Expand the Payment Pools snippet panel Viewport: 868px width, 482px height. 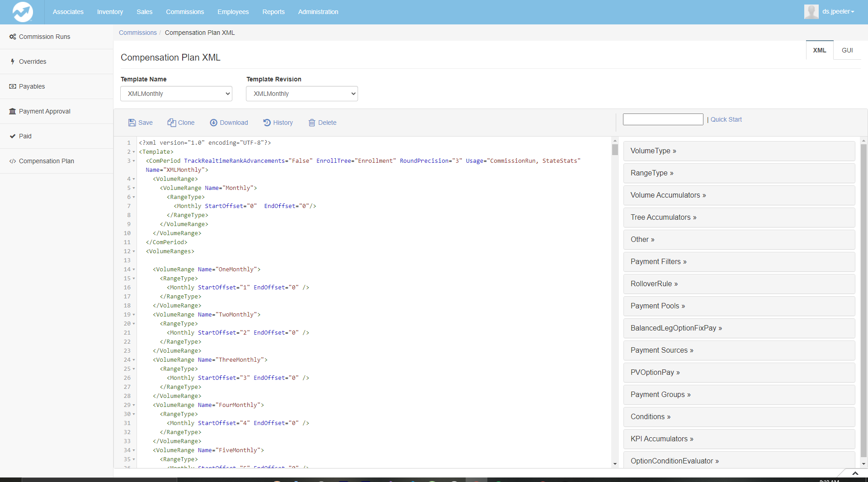[x=739, y=306]
